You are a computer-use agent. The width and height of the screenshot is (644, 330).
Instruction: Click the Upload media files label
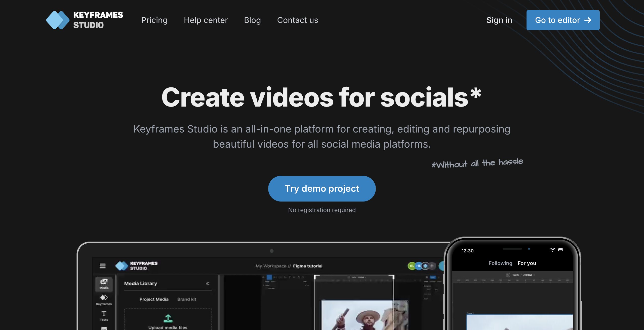point(168,327)
